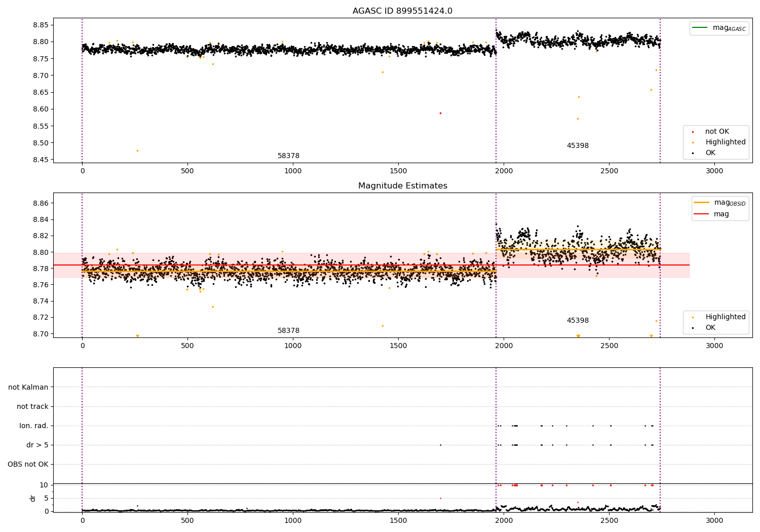
Task: Click y-axis tick '8.82' on Magnitude Estimates plot
Action: pyautogui.click(x=40, y=236)
